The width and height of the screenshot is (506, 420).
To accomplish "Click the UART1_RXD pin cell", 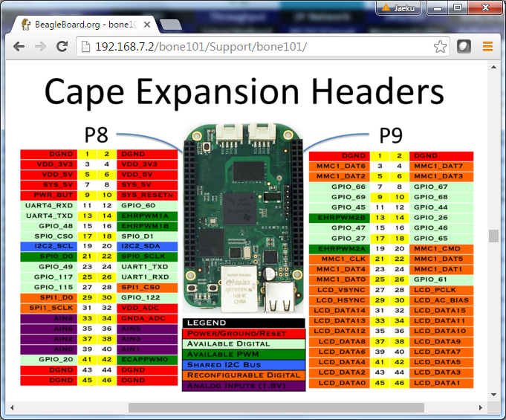I will (147, 277).
